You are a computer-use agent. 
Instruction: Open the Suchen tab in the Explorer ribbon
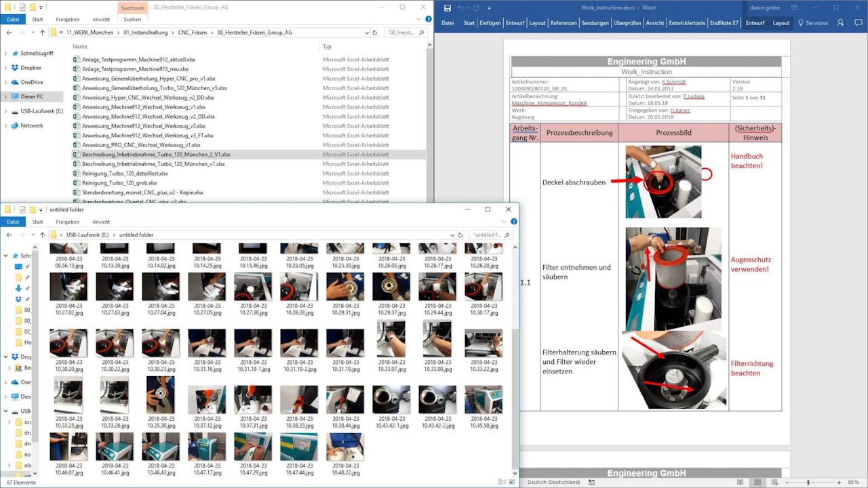pyautogui.click(x=132, y=19)
